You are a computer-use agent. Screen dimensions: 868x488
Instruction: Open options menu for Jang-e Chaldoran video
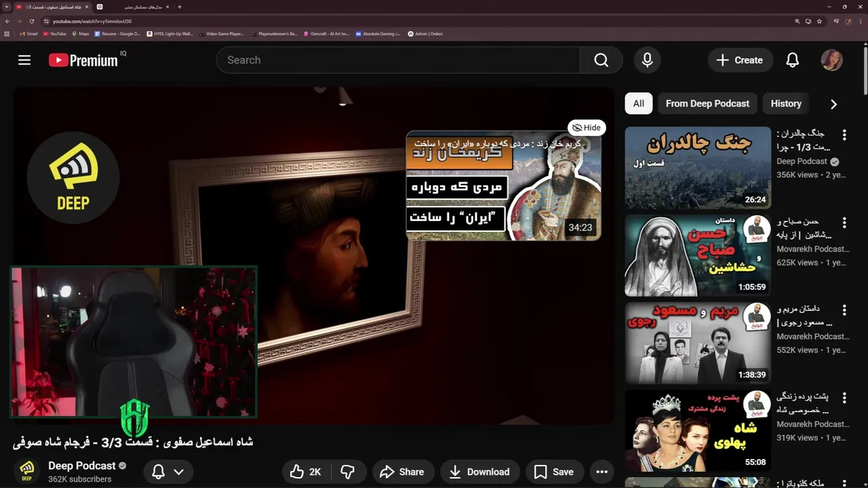pos(844,134)
